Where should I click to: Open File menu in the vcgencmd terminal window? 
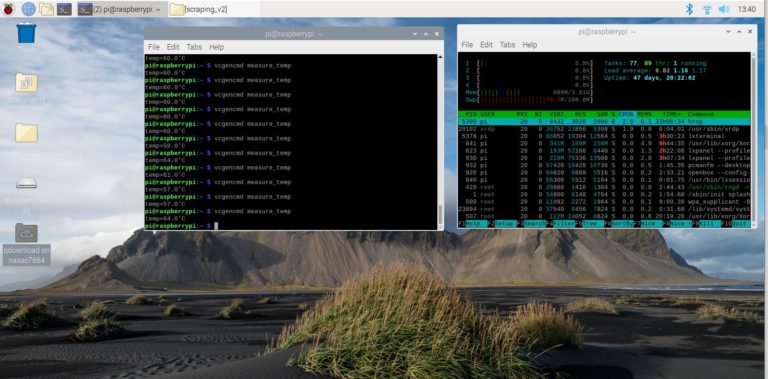(154, 47)
